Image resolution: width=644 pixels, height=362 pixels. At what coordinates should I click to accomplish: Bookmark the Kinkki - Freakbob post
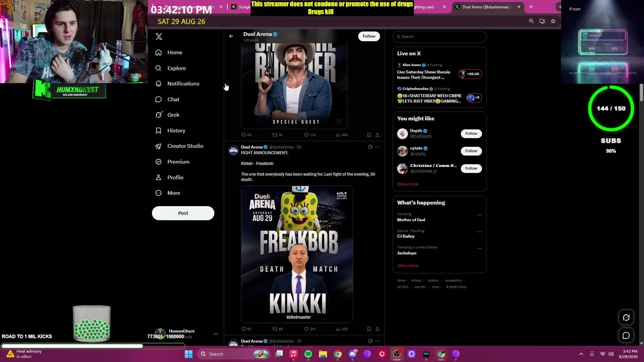(369, 329)
